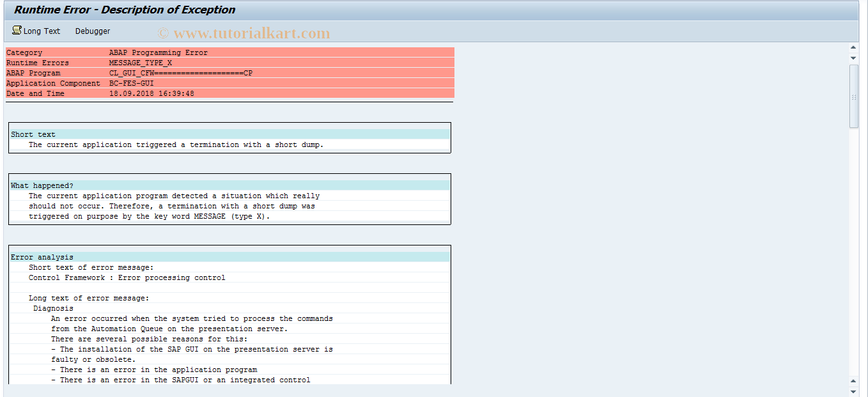
Task: Select 'Long text of error message:' line
Action: point(89,298)
